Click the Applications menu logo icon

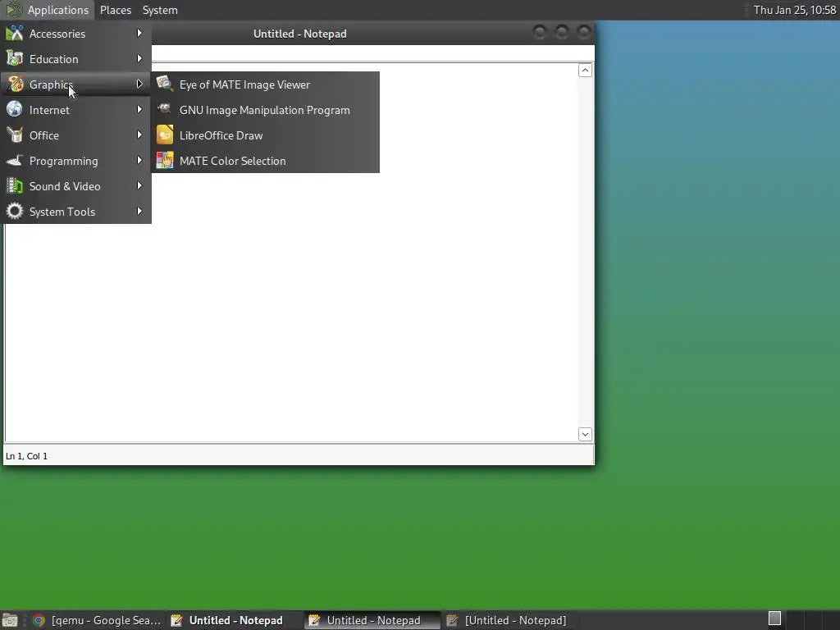tap(14, 10)
